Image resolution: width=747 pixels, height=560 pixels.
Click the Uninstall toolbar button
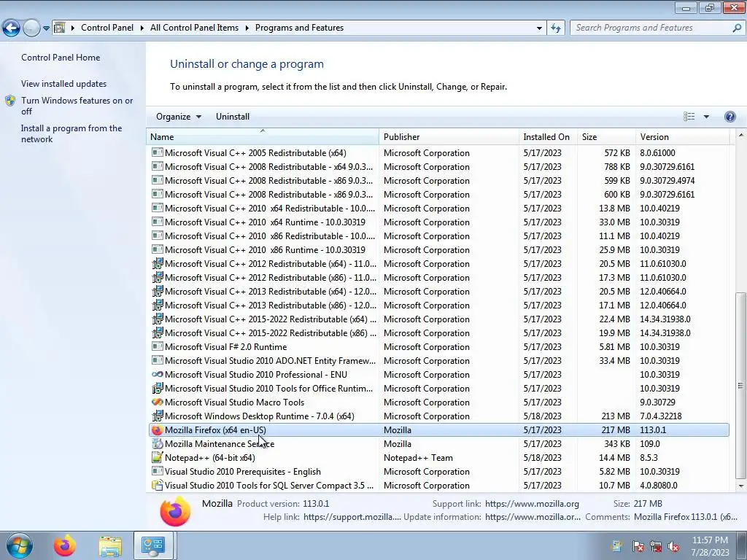coord(233,116)
